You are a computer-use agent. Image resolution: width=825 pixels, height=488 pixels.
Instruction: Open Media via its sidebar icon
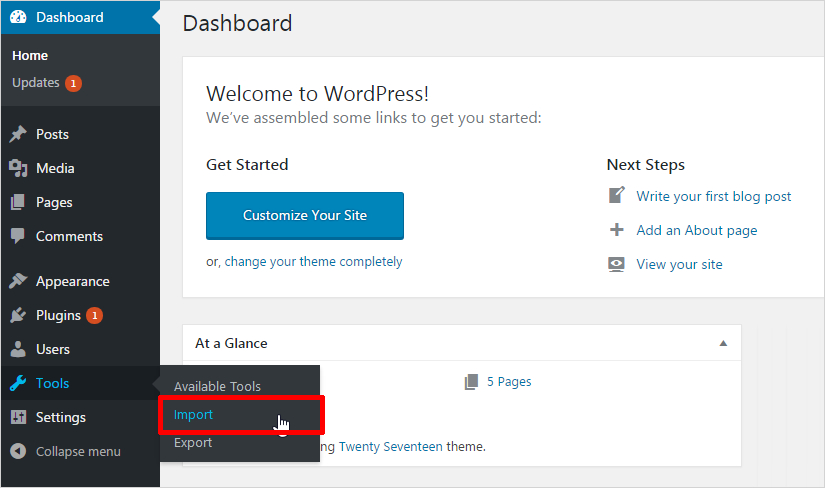pyautogui.click(x=18, y=168)
